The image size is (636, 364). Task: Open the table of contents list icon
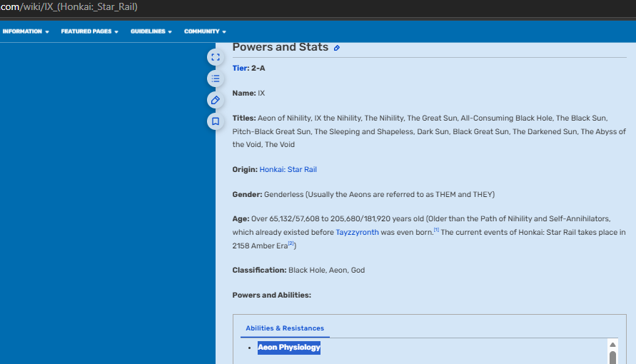click(x=216, y=79)
